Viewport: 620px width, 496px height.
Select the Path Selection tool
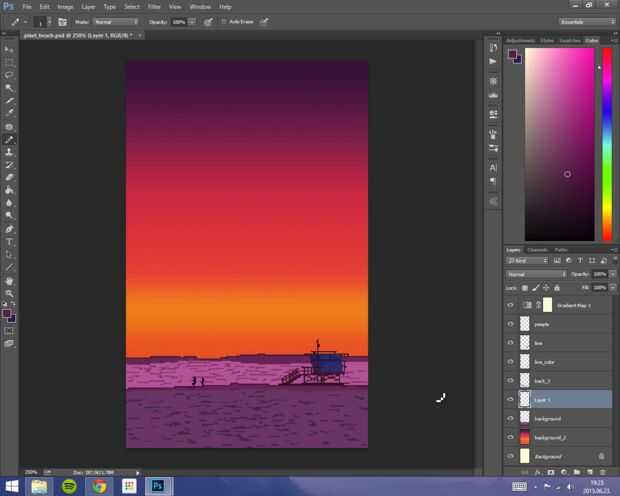tap(9, 254)
